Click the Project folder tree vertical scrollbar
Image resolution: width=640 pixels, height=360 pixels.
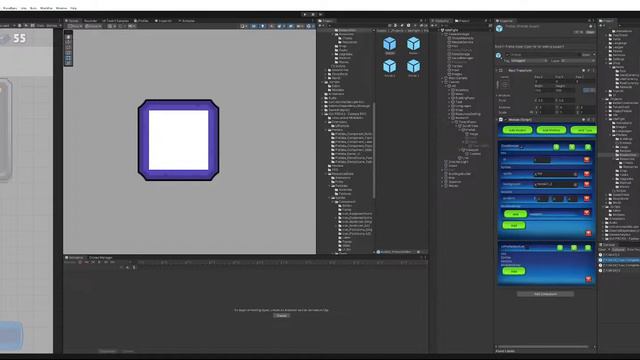coord(374,151)
